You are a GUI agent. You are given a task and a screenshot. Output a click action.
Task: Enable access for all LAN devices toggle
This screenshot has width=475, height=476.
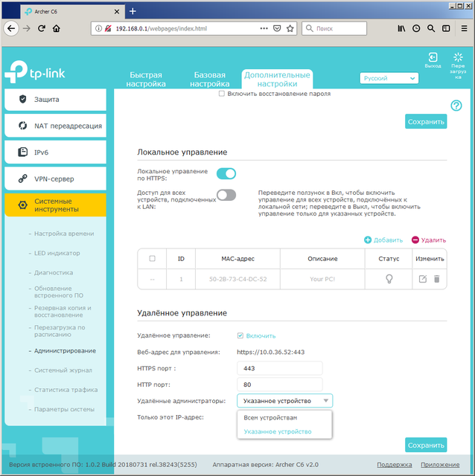[x=226, y=195]
